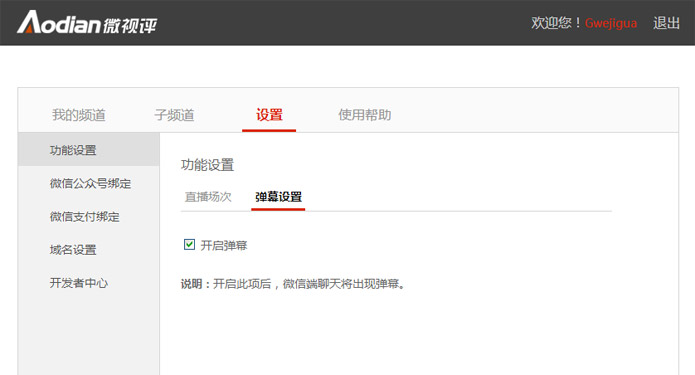Select 功能设置 in the sidebar
Image resolution: width=695 pixels, height=375 pixels.
pos(89,150)
